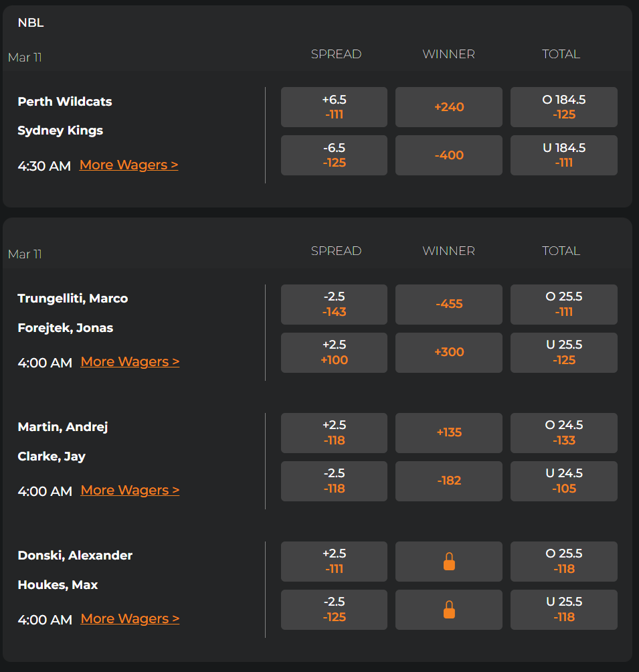Open More Wagers for Donski vs Houkes

tap(130, 618)
